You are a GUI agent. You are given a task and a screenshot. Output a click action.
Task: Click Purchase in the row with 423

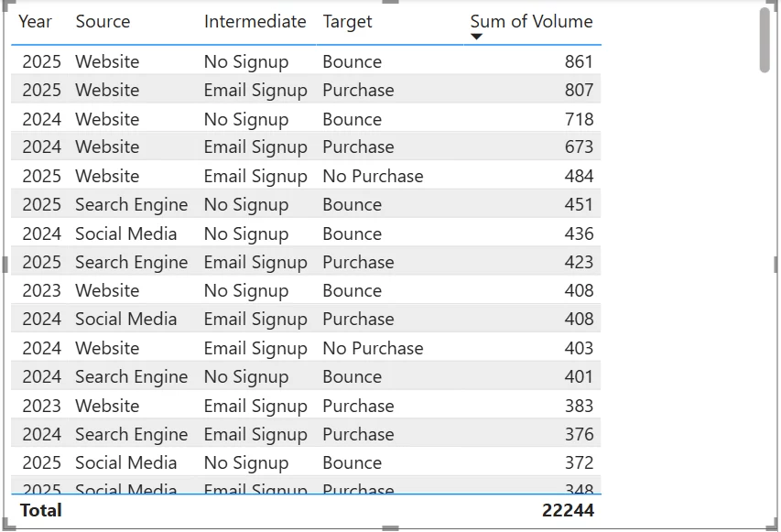(358, 263)
